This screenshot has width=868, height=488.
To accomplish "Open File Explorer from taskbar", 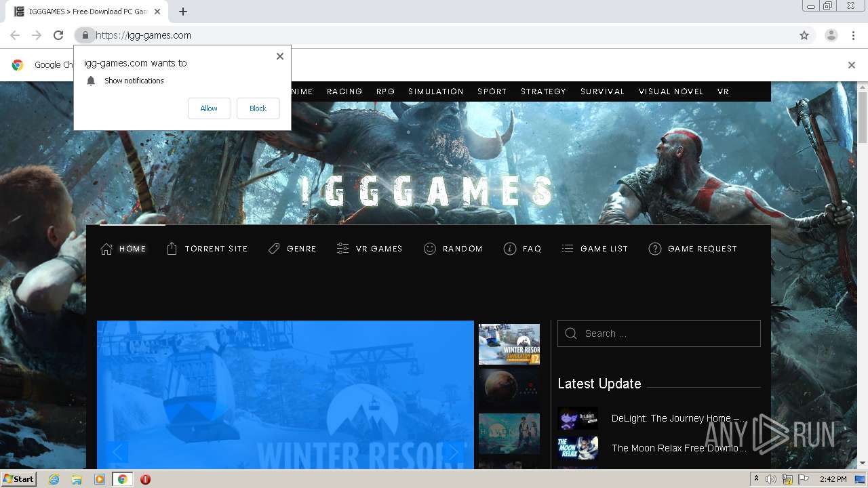I will pos(77,479).
